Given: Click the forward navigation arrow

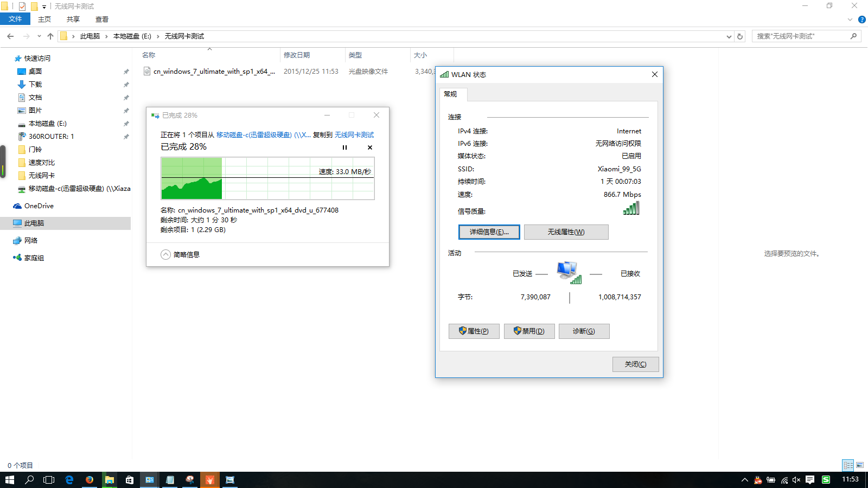Looking at the screenshot, I should tap(26, 36).
